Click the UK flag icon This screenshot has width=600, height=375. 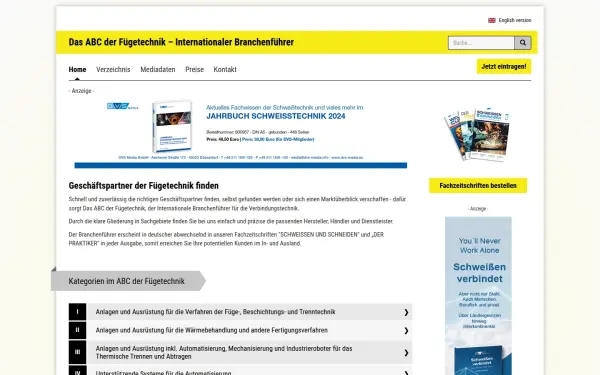pyautogui.click(x=492, y=20)
